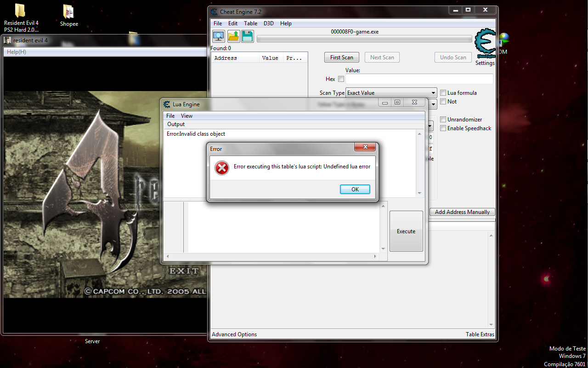Screen dimensions: 588x368
Task: Confirm the error dialog with OK
Action: pos(355,190)
